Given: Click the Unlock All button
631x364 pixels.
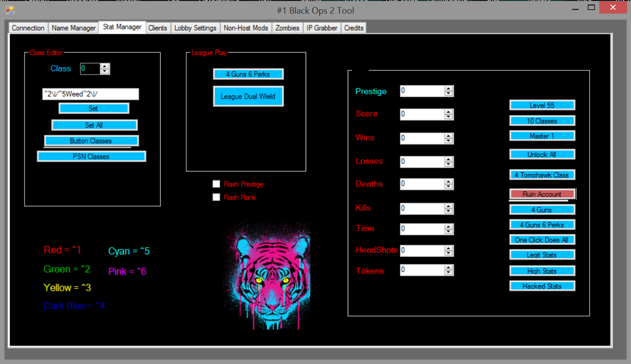Looking at the screenshot, I should point(542,155).
